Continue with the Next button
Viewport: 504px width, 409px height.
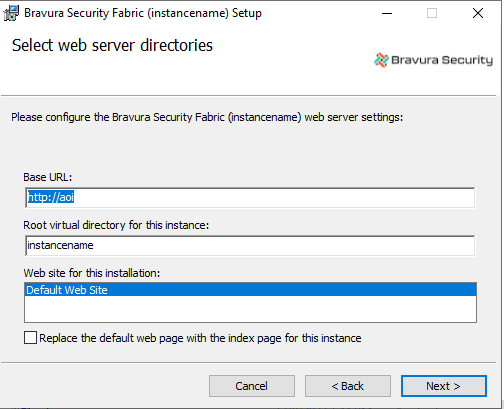(x=444, y=386)
